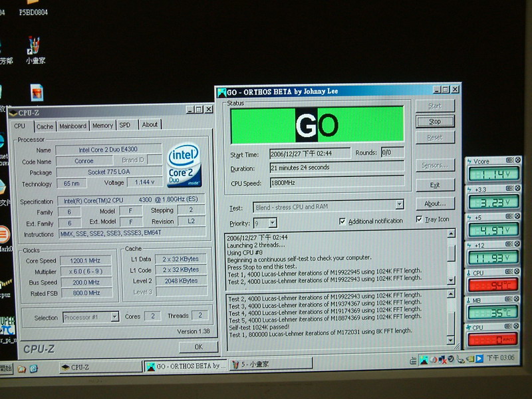Switch to the Mainboard tab in CPU-Z
Screen dimensions: 532x399
click(73, 126)
